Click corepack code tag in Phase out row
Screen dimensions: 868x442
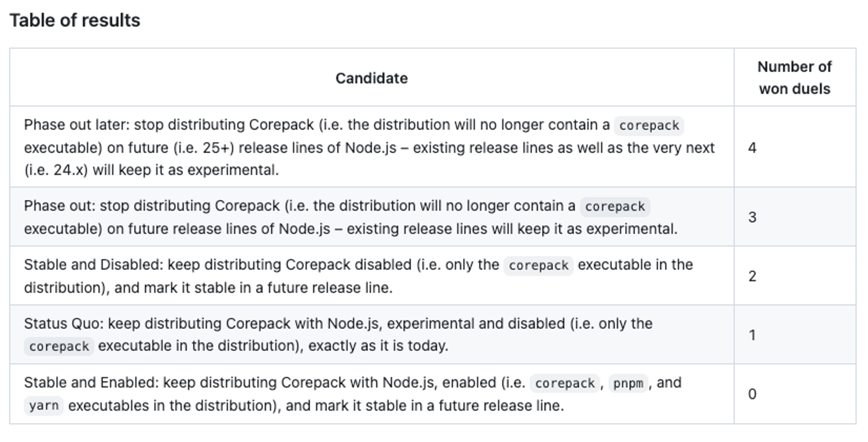coord(615,206)
